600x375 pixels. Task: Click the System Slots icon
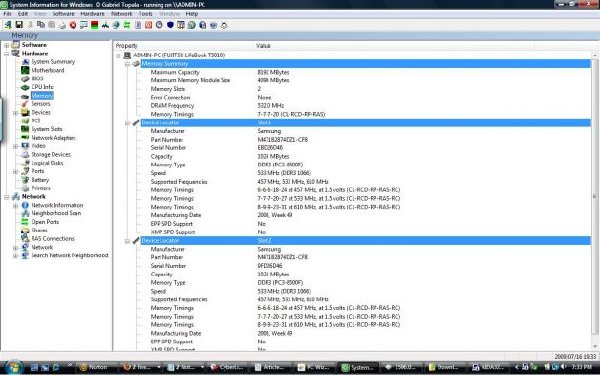click(x=25, y=129)
